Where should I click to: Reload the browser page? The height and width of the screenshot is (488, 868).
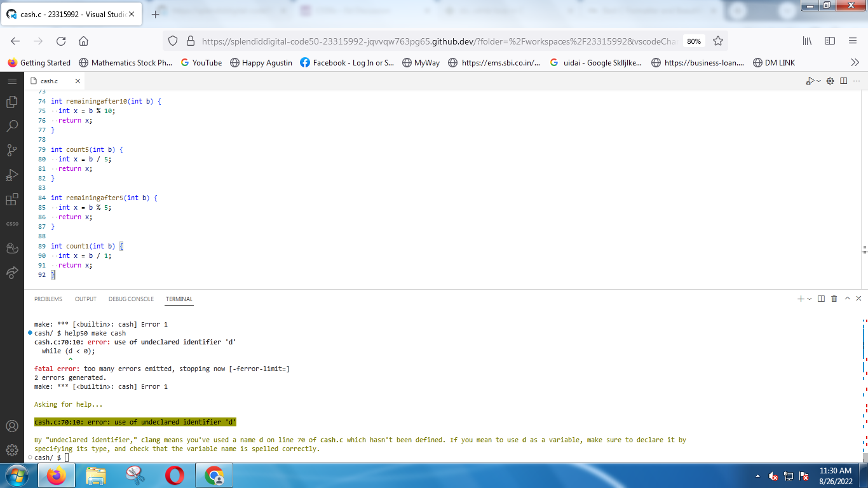[61, 41]
